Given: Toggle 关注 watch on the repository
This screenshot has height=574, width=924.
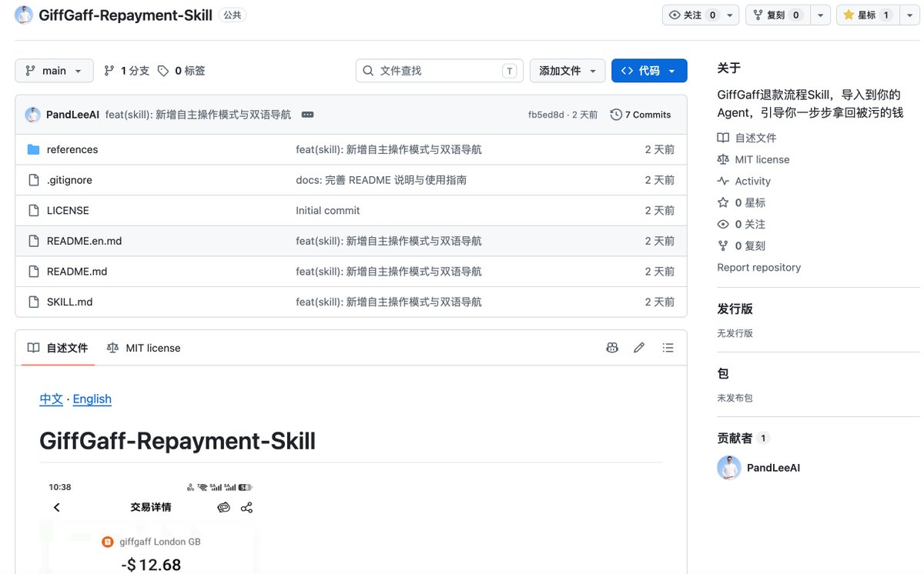Looking at the screenshot, I should tap(694, 15).
